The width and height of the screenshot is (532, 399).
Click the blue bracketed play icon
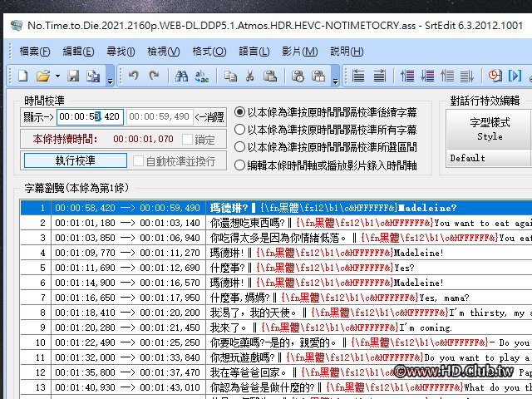pos(515,76)
